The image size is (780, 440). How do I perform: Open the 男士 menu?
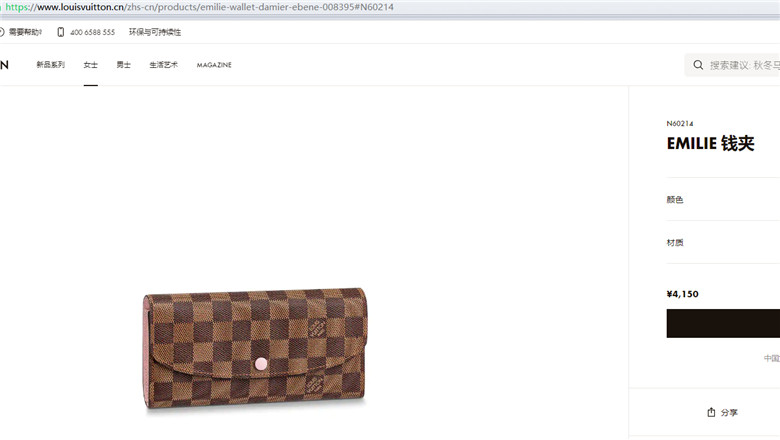tap(123, 65)
